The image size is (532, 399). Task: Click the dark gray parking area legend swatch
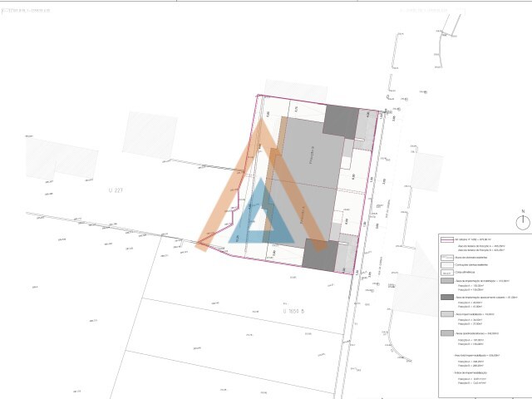[447, 298]
